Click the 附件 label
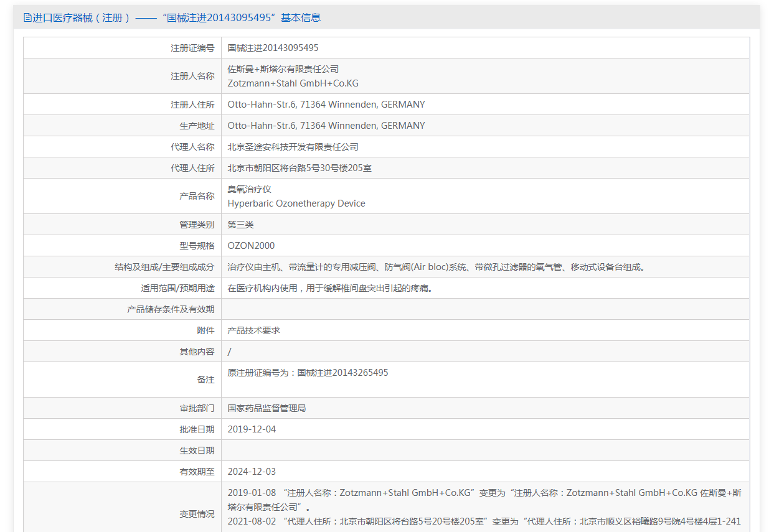Viewport: 769px width, 532px height. (206, 330)
